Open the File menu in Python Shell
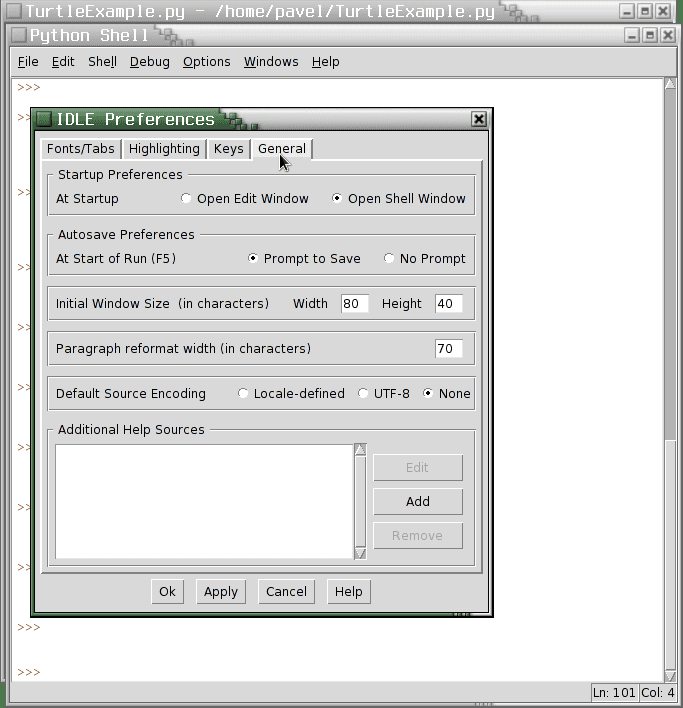Image resolution: width=683 pixels, height=708 pixels. pyautogui.click(x=28, y=62)
